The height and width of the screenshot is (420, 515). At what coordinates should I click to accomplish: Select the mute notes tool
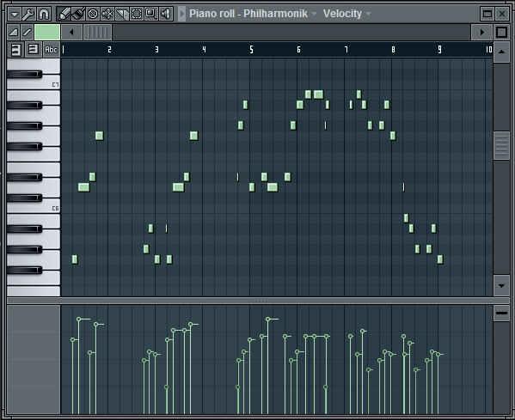tap(107, 14)
